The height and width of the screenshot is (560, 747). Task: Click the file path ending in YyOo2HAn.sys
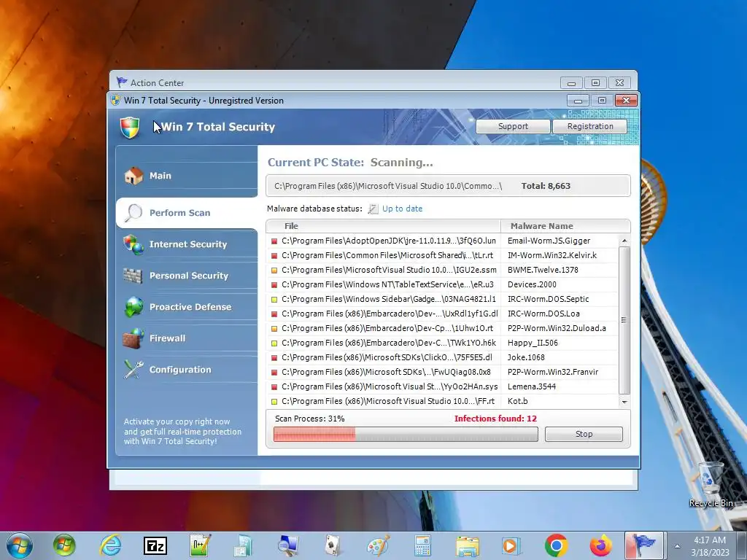pos(390,386)
